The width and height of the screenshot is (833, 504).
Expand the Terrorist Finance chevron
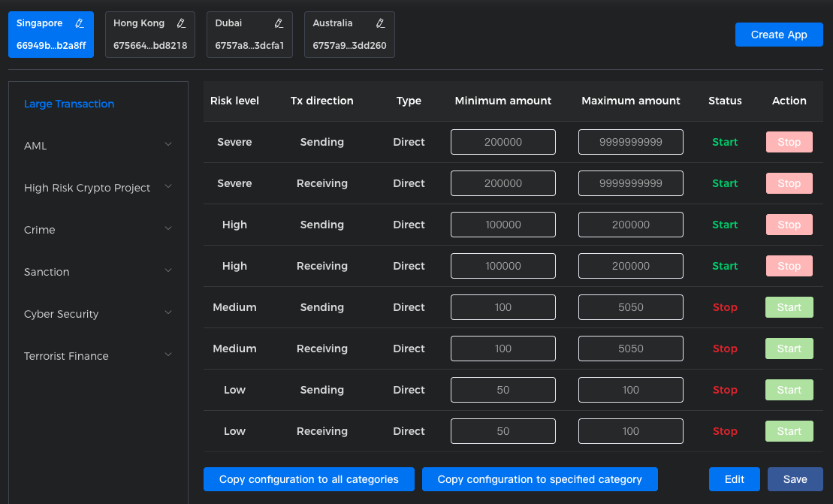click(x=168, y=355)
